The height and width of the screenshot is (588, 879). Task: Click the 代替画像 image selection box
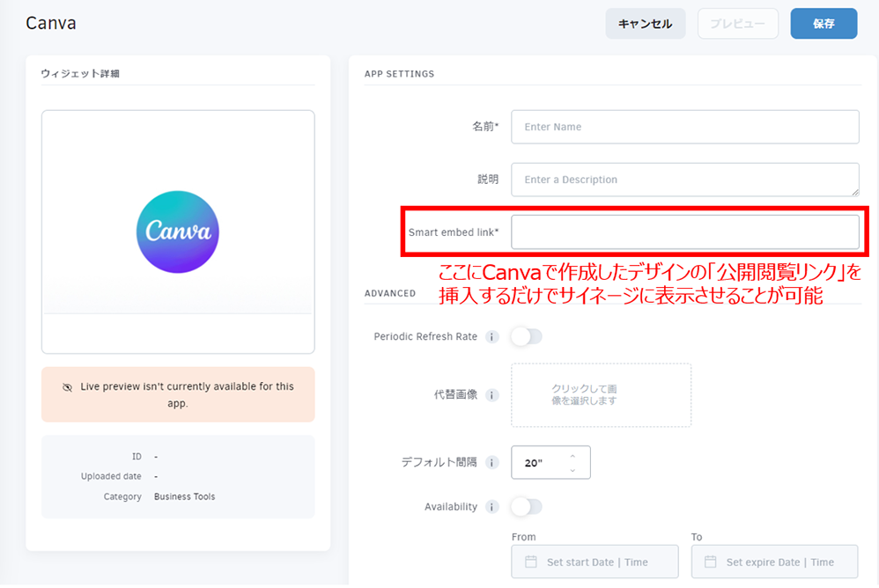(x=601, y=395)
